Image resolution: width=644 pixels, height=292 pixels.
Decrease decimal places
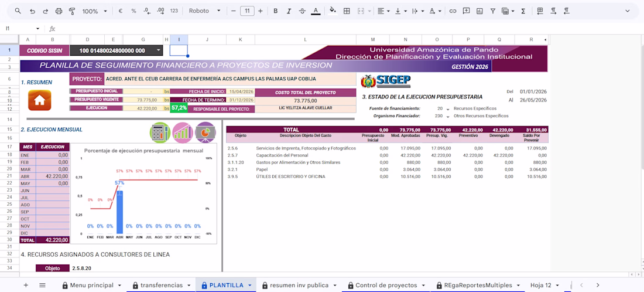147,11
